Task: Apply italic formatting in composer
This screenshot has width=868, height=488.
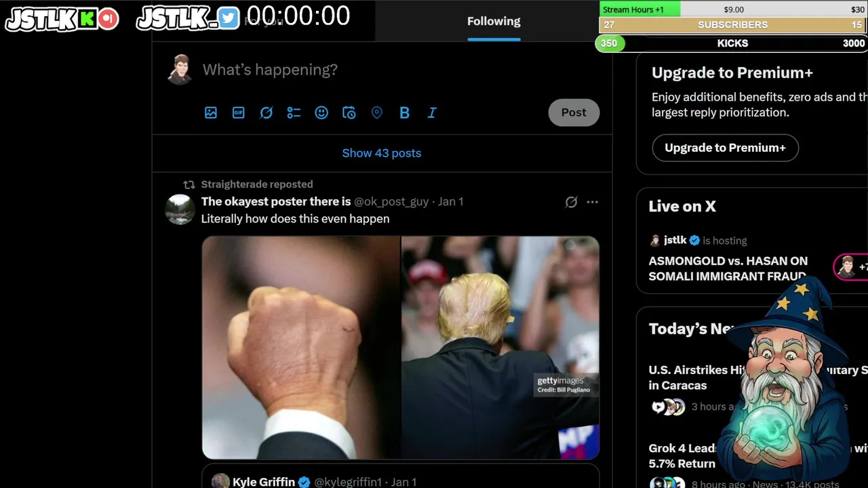Action: (x=432, y=113)
